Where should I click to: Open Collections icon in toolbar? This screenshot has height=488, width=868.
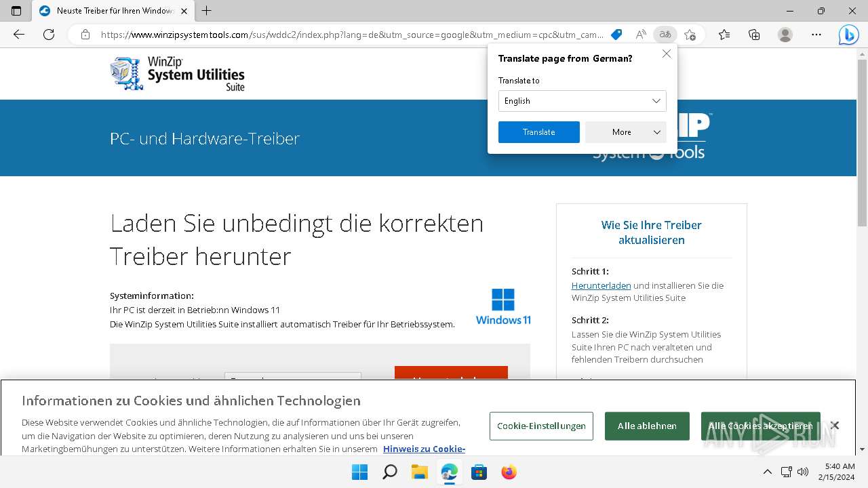(x=754, y=35)
